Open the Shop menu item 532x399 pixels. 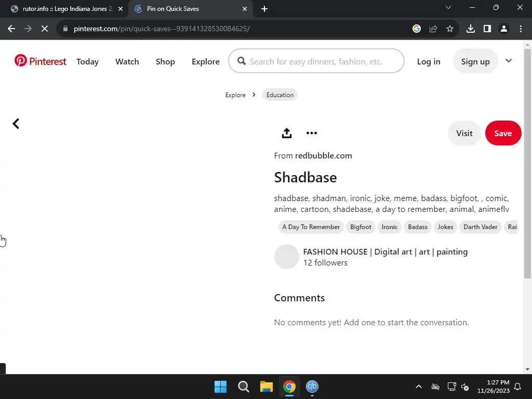165,61
